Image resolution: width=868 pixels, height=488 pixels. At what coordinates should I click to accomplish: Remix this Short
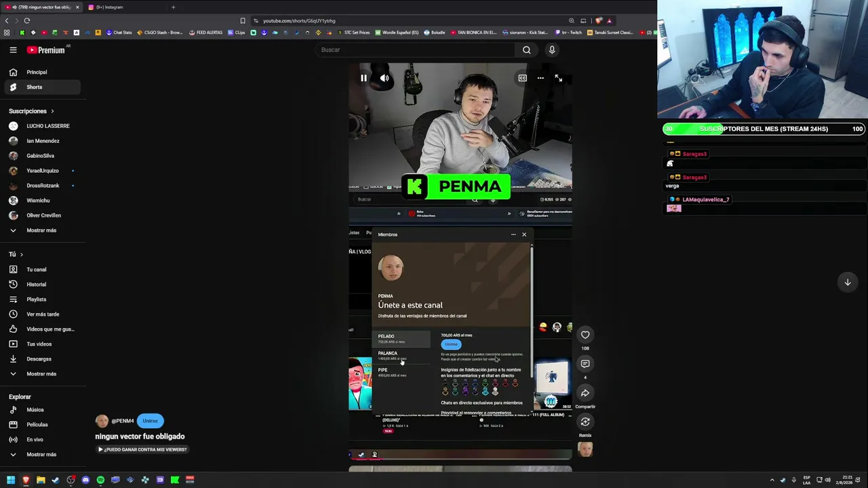[x=585, y=422]
